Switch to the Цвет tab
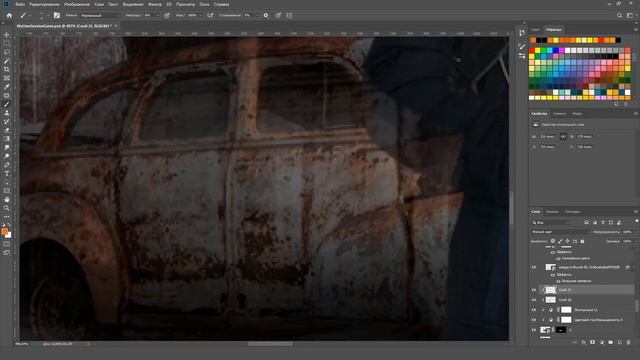Screen dimensions: 640x360 [536, 29]
